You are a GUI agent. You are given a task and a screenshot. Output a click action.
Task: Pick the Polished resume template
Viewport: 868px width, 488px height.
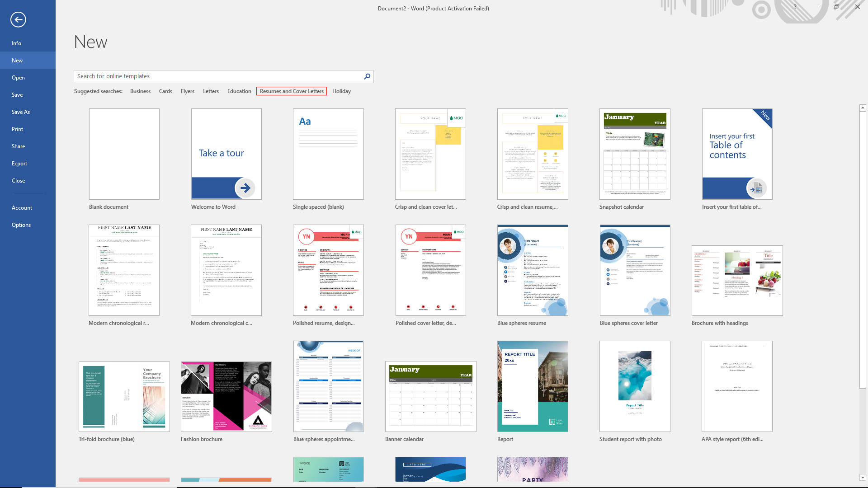(x=328, y=270)
